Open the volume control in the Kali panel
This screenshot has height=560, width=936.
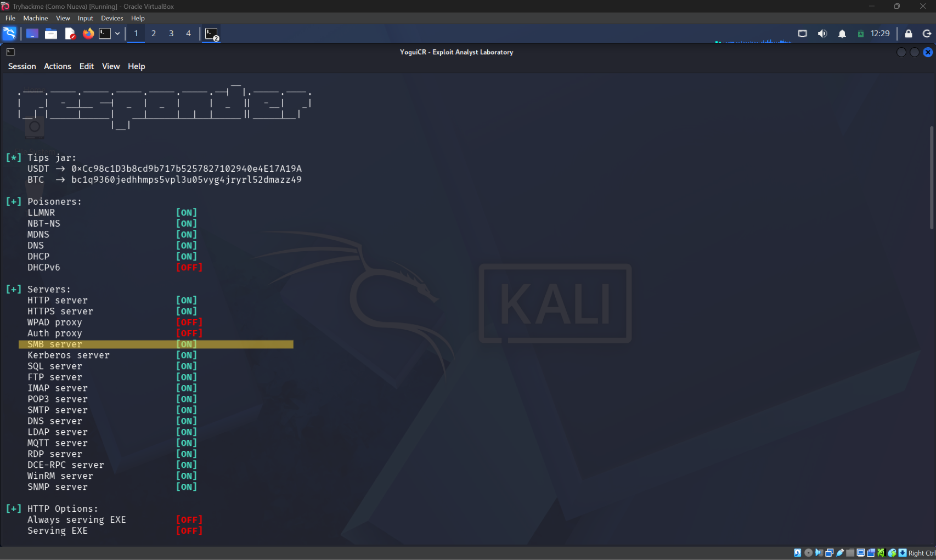pyautogui.click(x=822, y=33)
